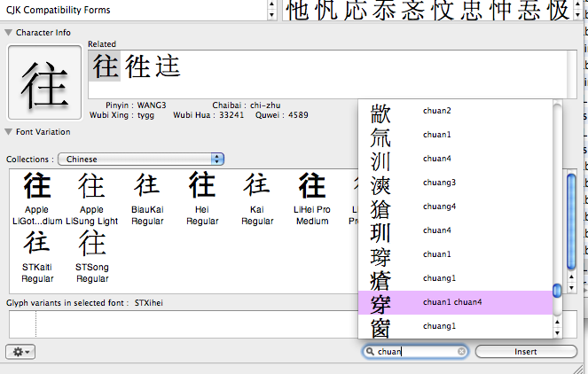588x374 pixels.
Task: Click the gear action menu button
Action: point(20,352)
